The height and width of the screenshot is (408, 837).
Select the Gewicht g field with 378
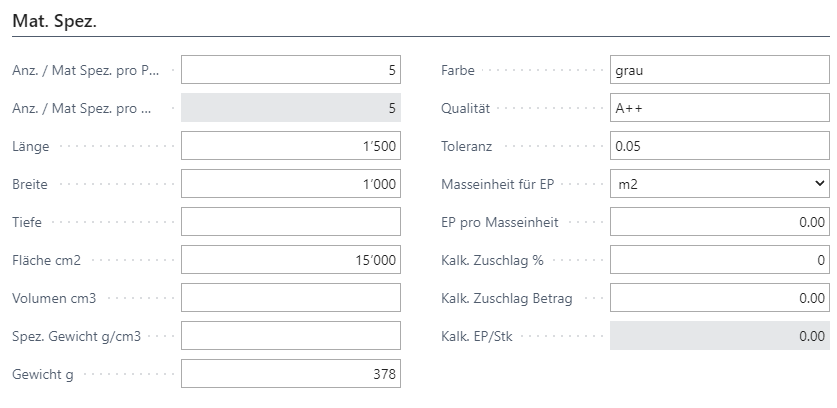pos(291,374)
